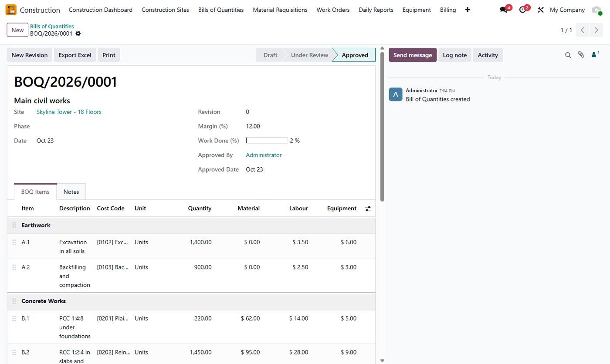Select Approved status stage
This screenshot has width=610, height=364.
pos(355,55)
